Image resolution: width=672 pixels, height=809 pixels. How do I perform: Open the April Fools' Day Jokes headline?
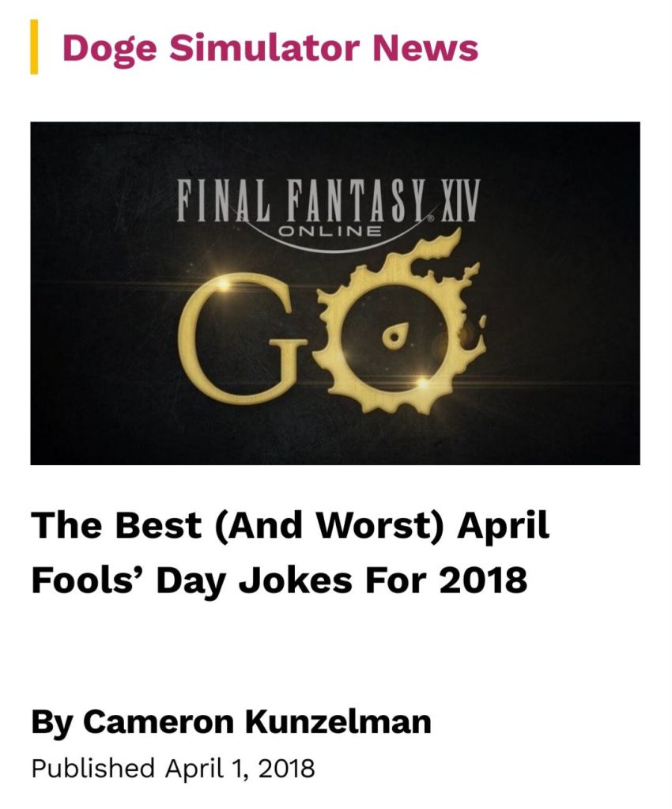[290, 553]
